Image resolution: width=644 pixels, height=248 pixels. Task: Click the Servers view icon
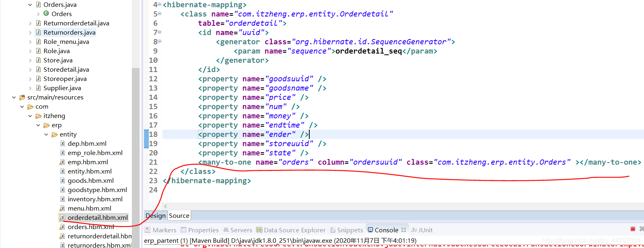(x=226, y=230)
